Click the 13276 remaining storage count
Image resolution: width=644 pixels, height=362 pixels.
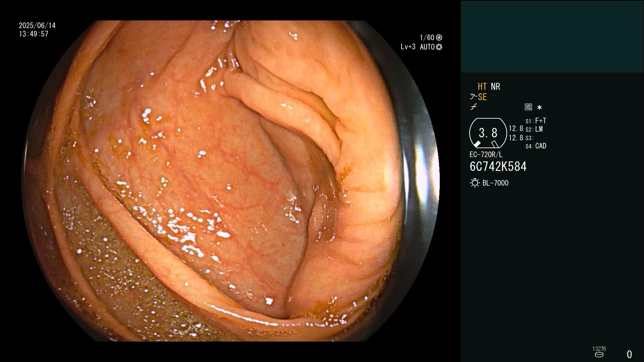[599, 349]
